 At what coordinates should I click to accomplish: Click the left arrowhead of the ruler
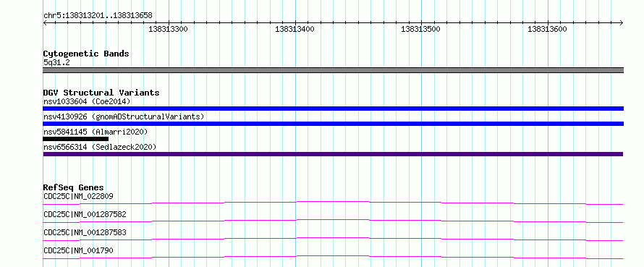(45, 22)
